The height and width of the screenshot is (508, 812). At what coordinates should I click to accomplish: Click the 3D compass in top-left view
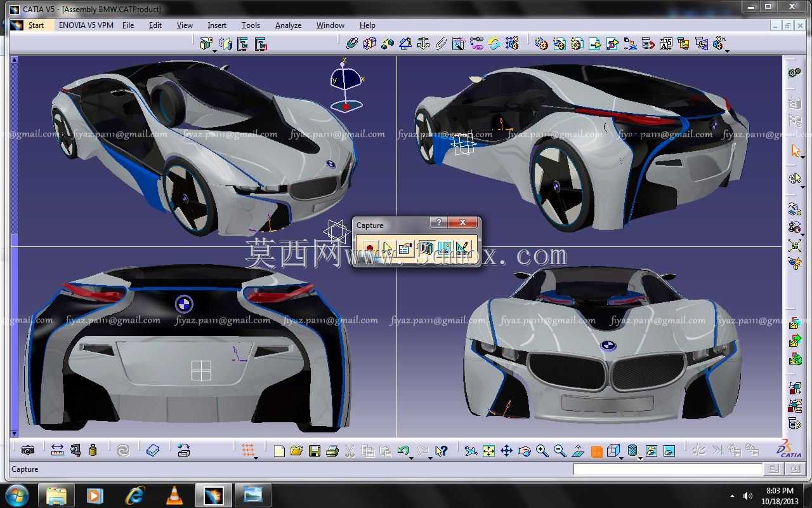[346, 84]
